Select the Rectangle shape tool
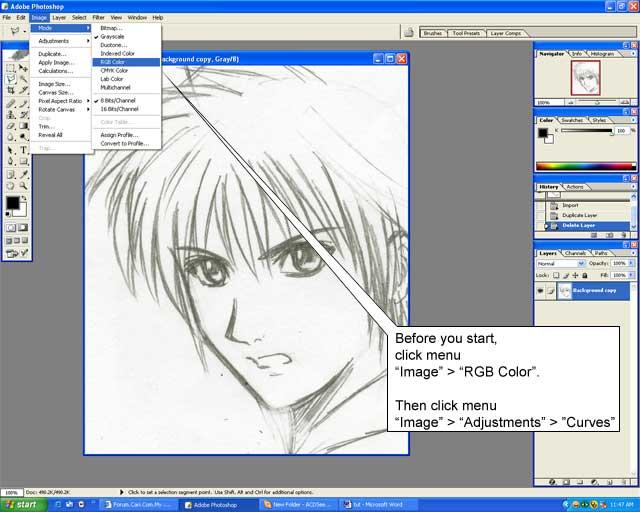Image resolution: width=640 pixels, height=512 pixels. pos(23,161)
